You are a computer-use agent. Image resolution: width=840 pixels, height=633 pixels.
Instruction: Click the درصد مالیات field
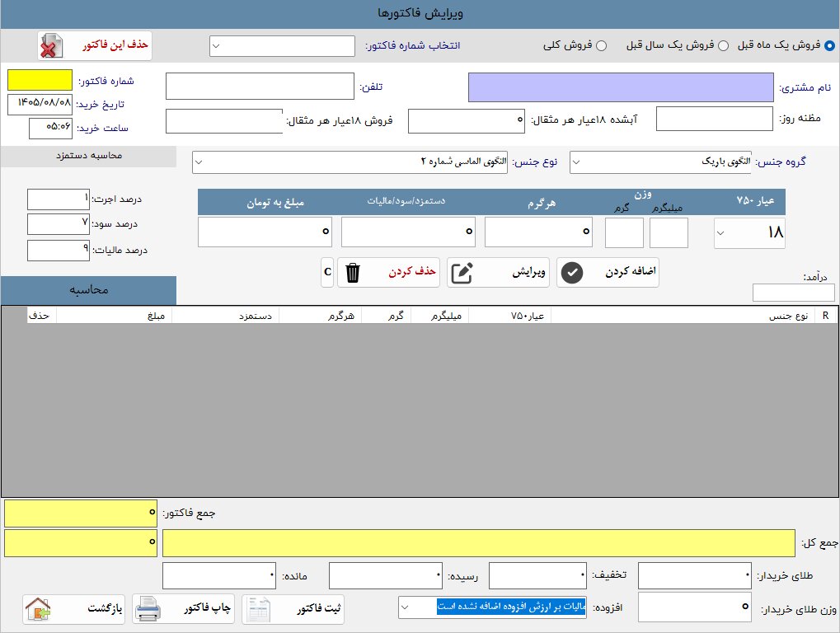tap(59, 250)
